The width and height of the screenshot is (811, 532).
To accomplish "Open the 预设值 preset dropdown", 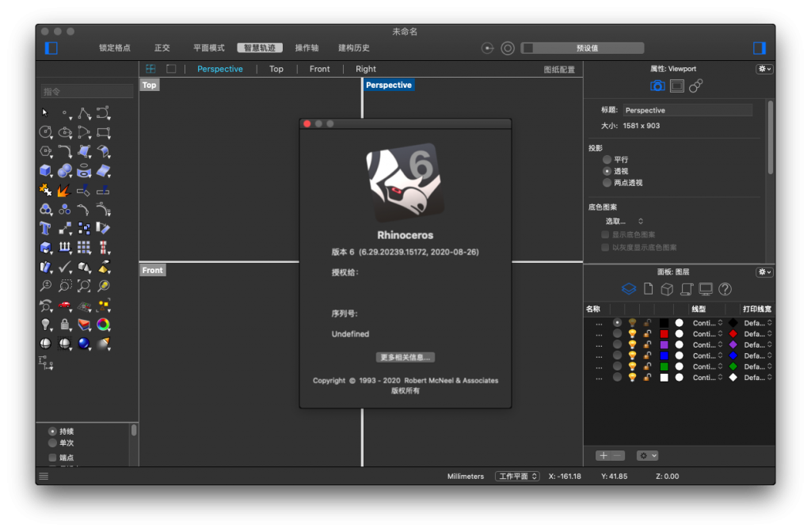I will [x=582, y=48].
